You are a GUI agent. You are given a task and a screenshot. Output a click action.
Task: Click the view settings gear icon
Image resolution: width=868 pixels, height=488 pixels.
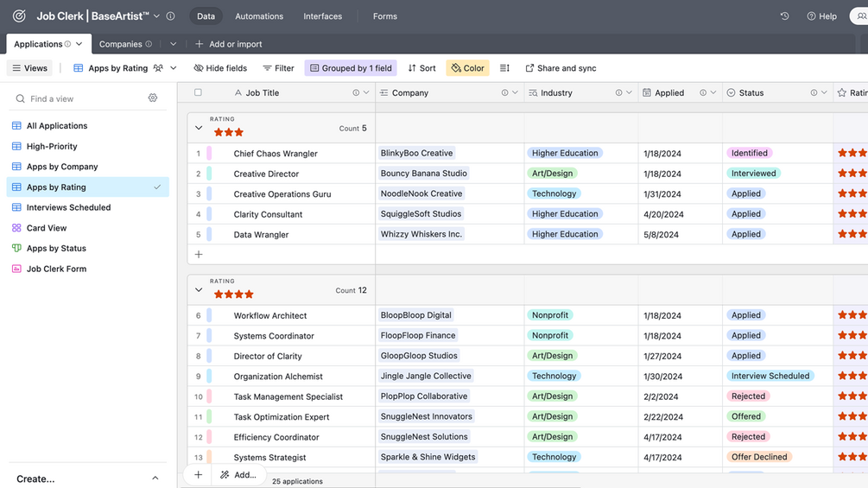point(153,98)
